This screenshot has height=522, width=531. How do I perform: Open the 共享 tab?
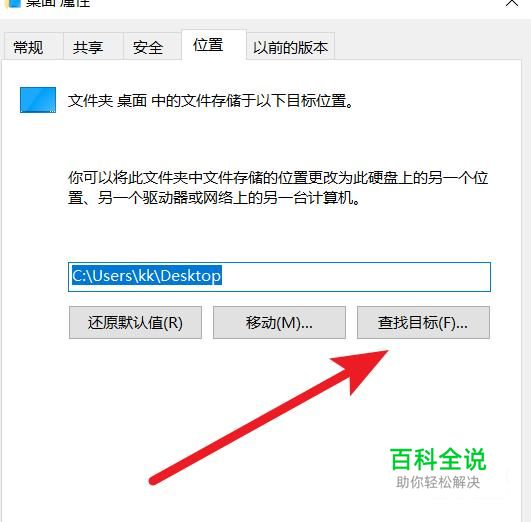pos(88,47)
